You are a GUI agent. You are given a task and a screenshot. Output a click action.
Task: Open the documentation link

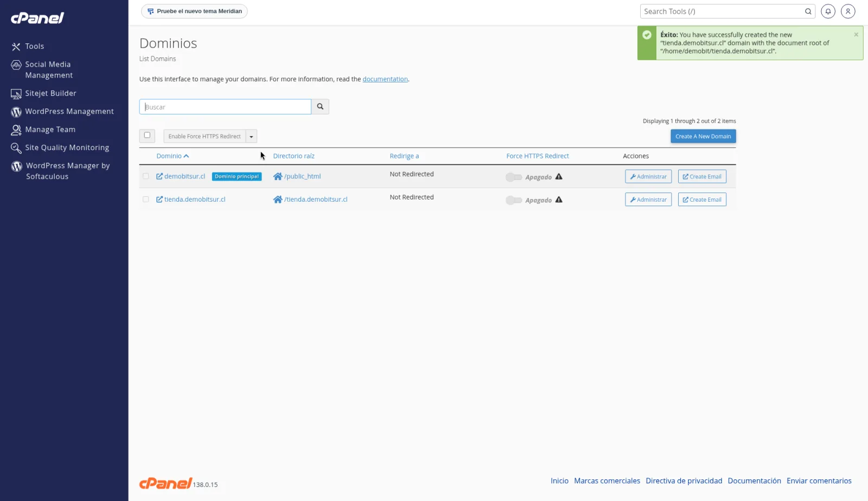tap(385, 79)
